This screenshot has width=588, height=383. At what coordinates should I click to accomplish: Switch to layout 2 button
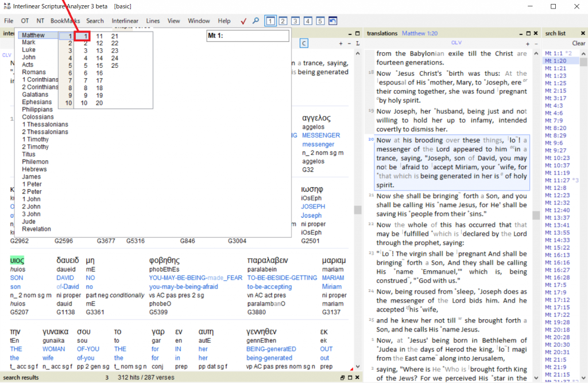[x=283, y=21]
